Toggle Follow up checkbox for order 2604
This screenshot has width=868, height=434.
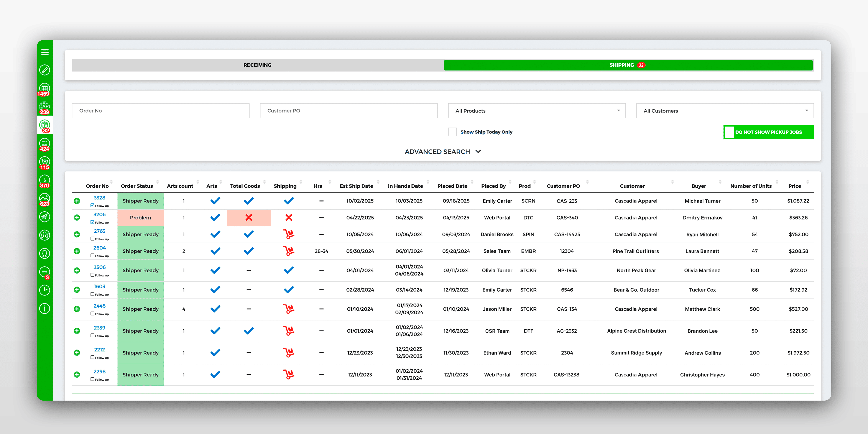pyautogui.click(x=92, y=256)
